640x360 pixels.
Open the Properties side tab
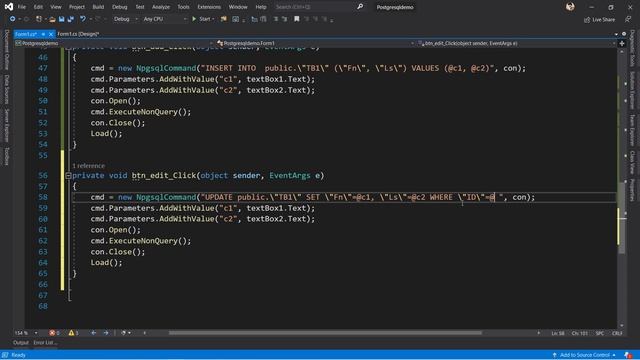pos(632,190)
